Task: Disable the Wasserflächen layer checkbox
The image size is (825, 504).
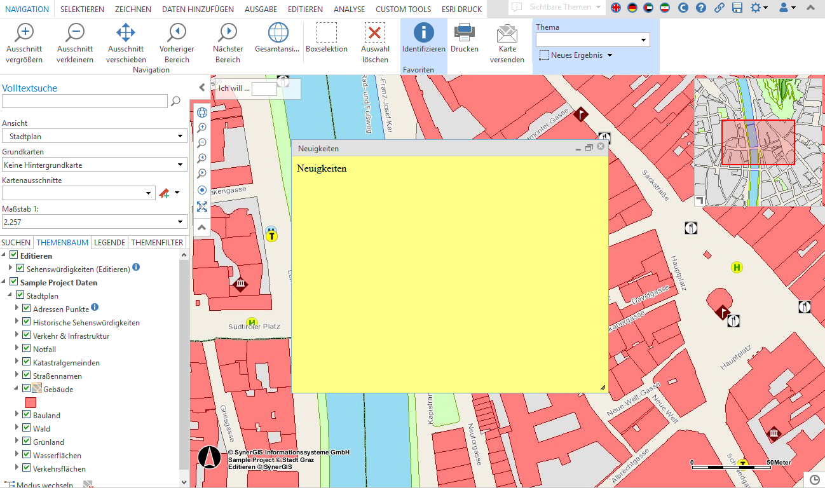Action: click(26, 455)
